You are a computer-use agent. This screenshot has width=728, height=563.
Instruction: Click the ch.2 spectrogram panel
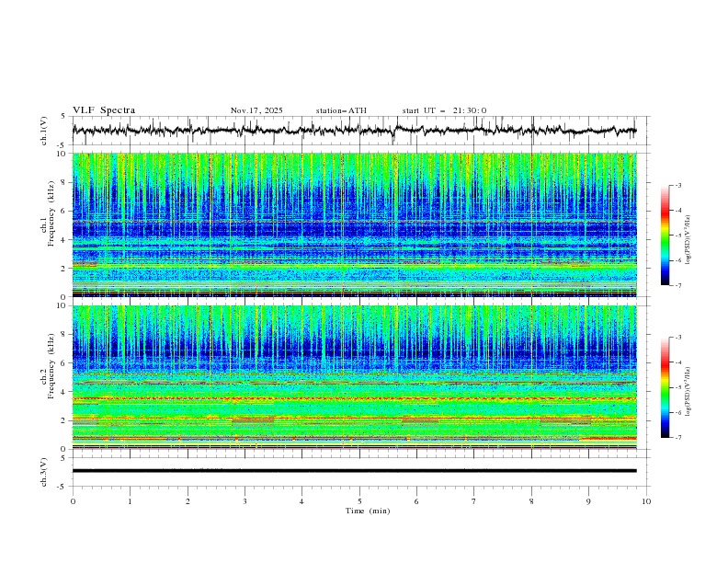point(354,377)
